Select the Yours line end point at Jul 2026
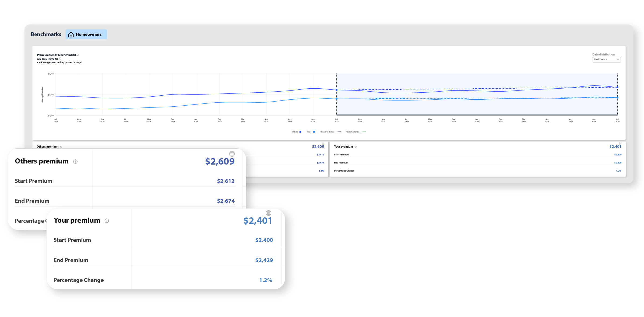This screenshot has height=317, width=644. tap(617, 97)
